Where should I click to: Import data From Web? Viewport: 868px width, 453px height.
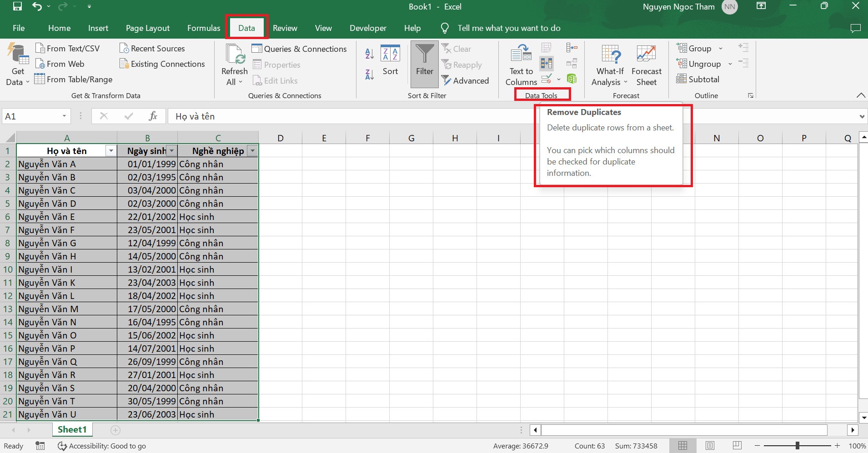pyautogui.click(x=60, y=64)
